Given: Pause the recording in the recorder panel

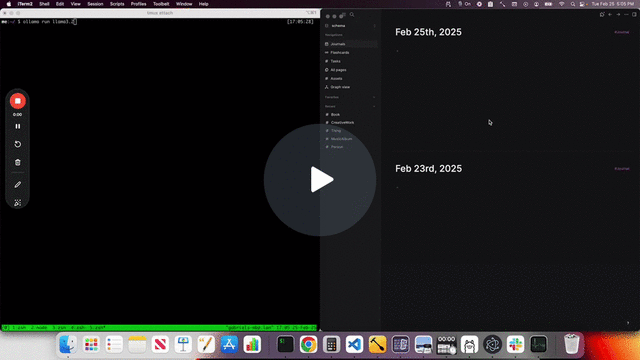Looking at the screenshot, I should click(x=18, y=126).
